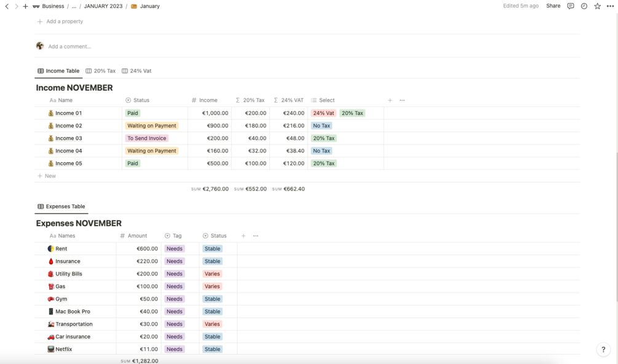Image resolution: width=618 pixels, height=364 pixels.
Task: Click the Help question mark button
Action: coord(603,349)
